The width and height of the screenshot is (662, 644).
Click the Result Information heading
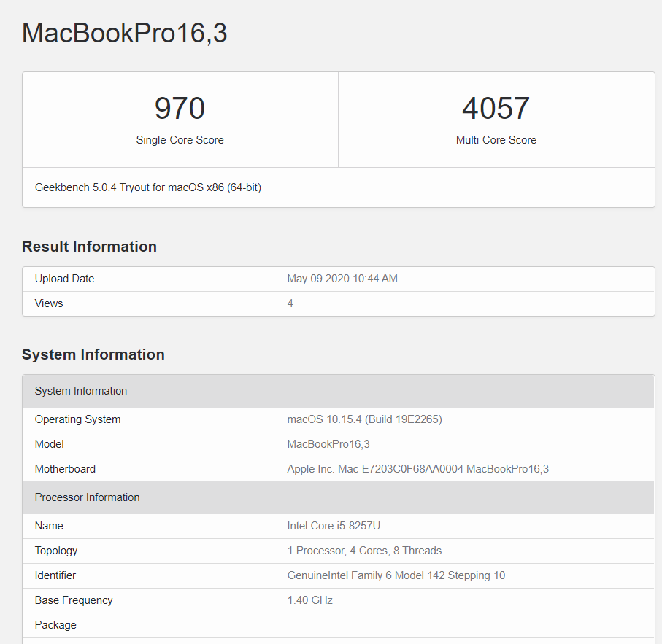(x=89, y=247)
